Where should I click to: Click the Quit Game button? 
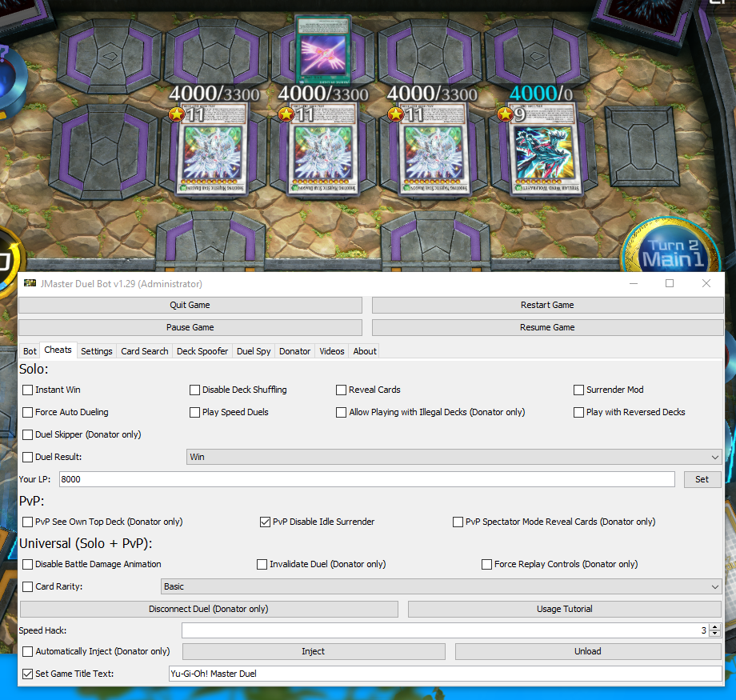point(190,305)
